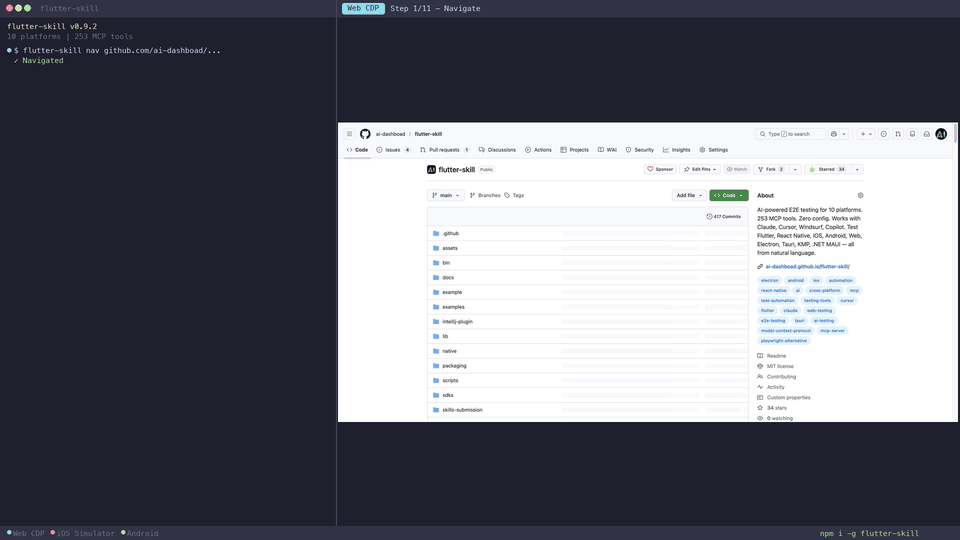Click the Watch button
Screen dimensions: 960x540
[737, 169]
